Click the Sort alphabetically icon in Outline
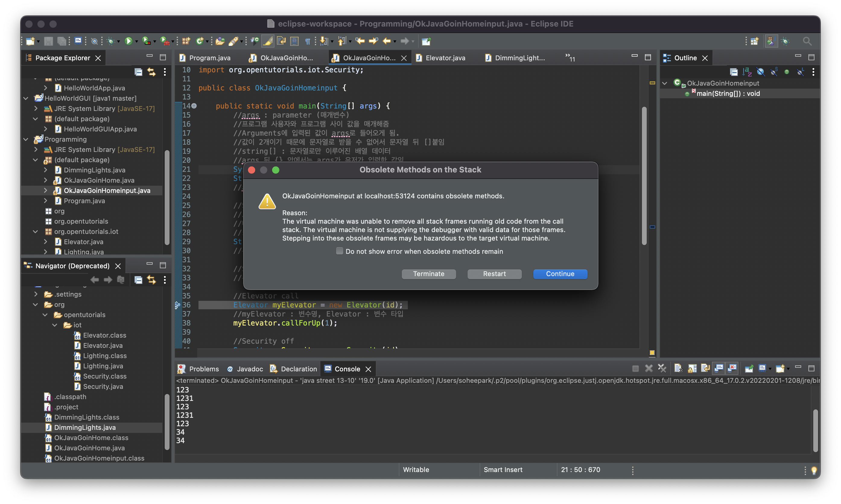841x504 pixels. click(x=747, y=72)
